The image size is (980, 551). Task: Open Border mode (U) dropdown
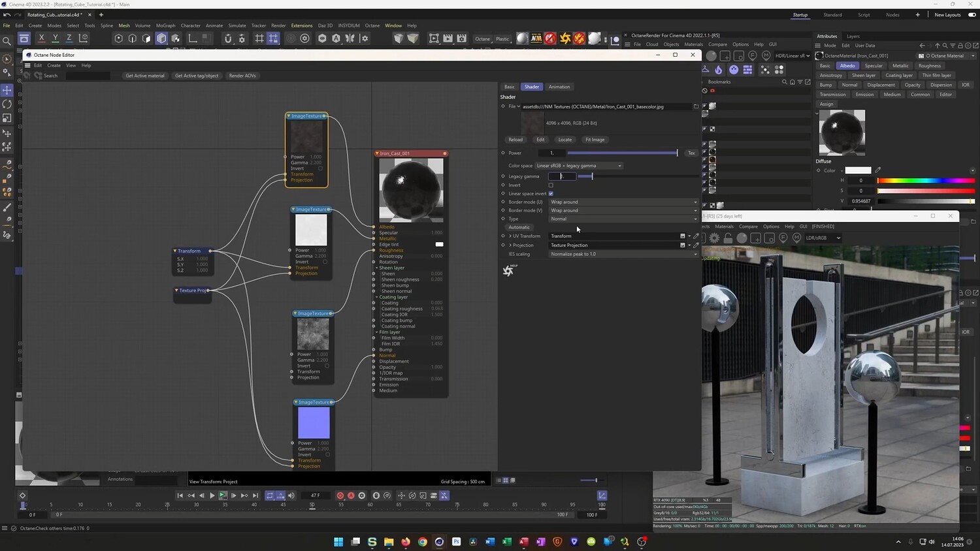point(623,202)
